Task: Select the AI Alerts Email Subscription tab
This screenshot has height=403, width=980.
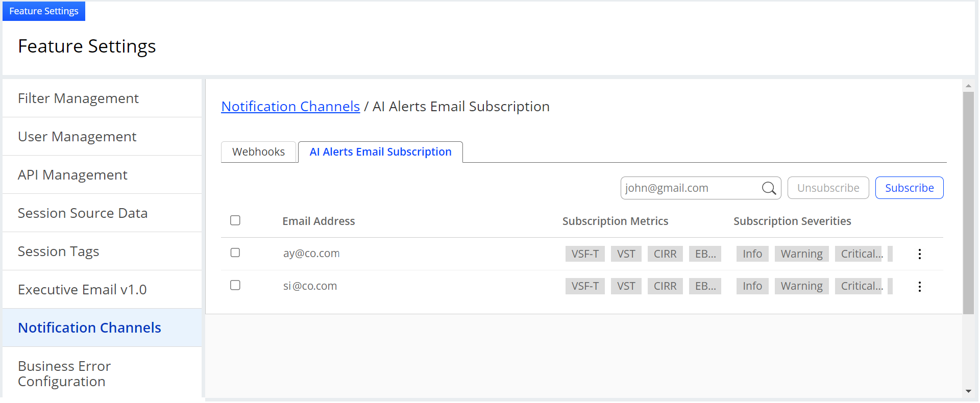Action: pos(380,152)
